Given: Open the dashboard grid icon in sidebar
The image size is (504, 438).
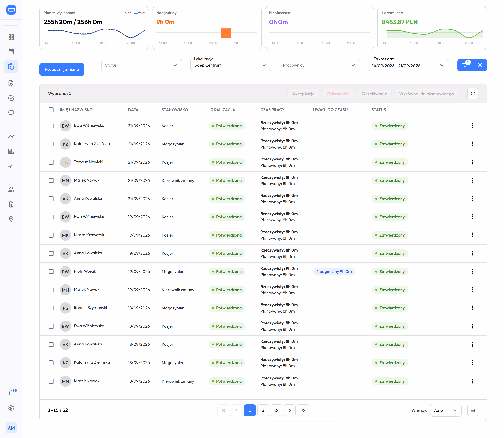Looking at the screenshot, I should 11,37.
